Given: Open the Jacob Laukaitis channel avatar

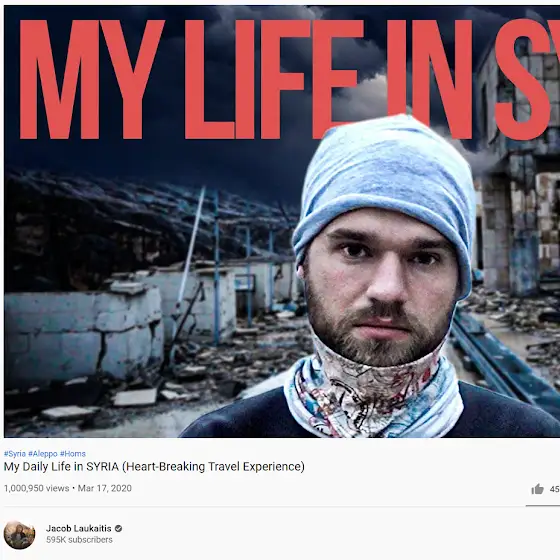Looking at the screenshot, I should pyautogui.click(x=19, y=534).
